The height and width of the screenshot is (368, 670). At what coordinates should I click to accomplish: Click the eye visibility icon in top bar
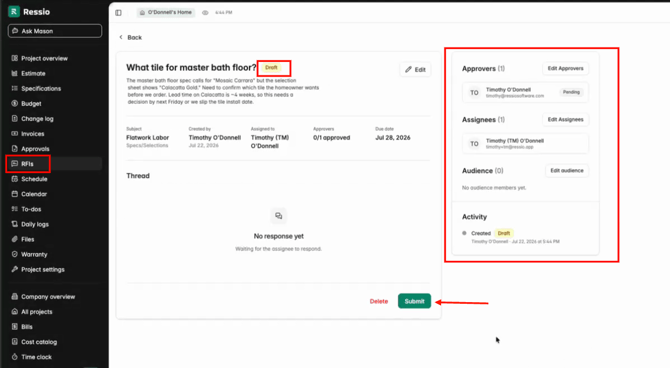pos(205,13)
